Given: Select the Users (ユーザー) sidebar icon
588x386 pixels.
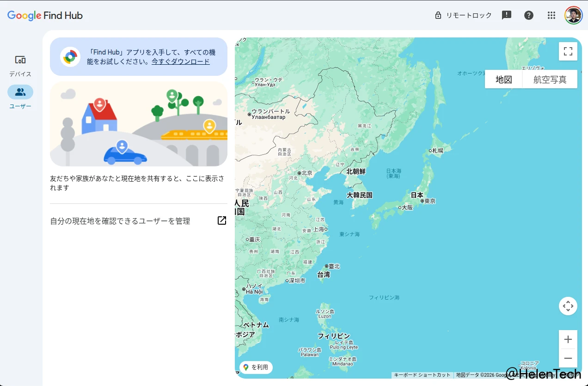Looking at the screenshot, I should coord(20,92).
